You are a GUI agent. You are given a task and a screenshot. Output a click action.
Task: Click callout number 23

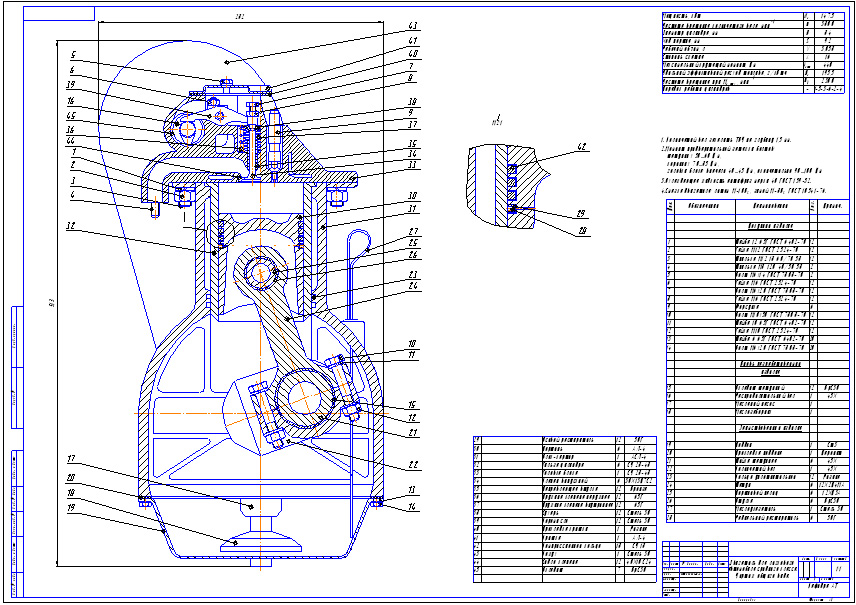click(x=413, y=275)
